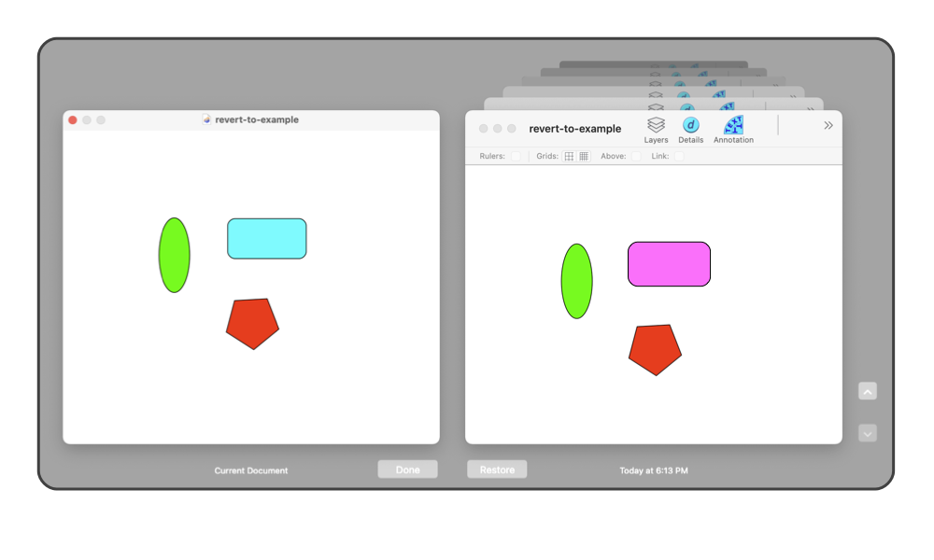Select the magenta rectangle in version window
Screen dimensions: 934x560
click(x=669, y=263)
